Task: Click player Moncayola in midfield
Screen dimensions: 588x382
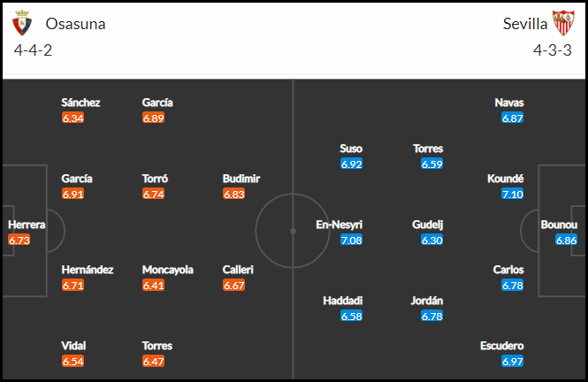Action: (168, 270)
